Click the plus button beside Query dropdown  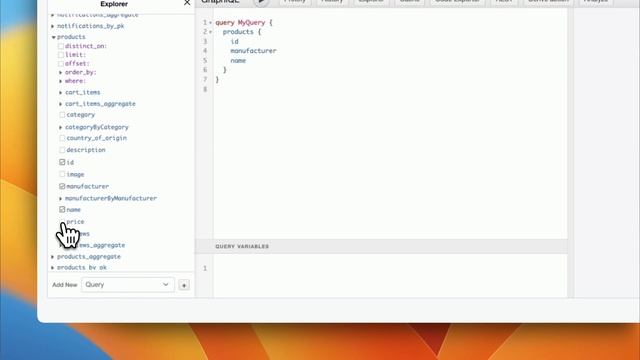coord(184,285)
